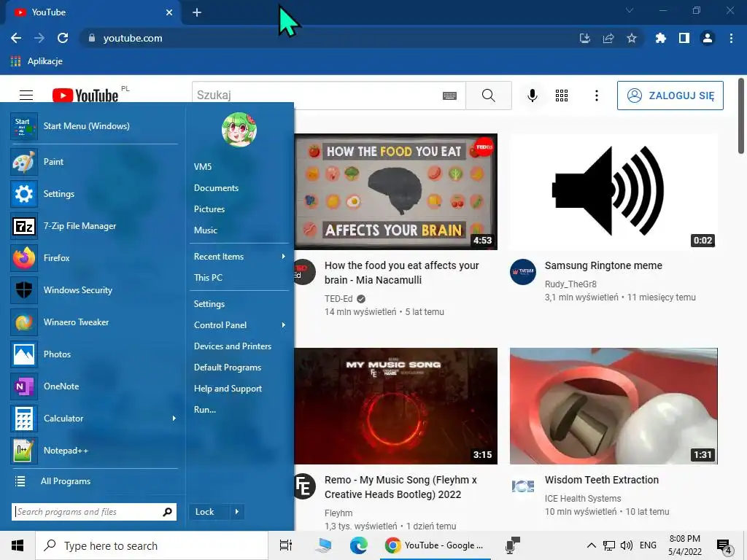
Task: Click the page vertical scrollbar
Action: pyautogui.click(x=741, y=116)
